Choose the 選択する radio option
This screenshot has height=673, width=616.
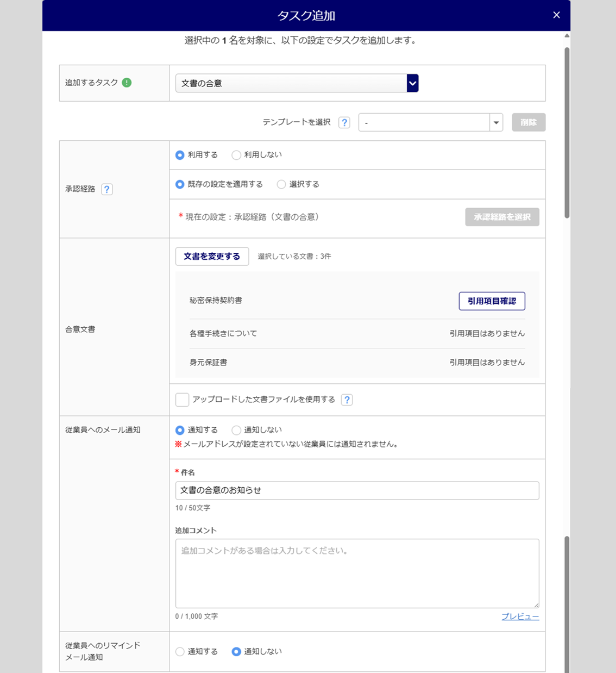[x=281, y=184]
